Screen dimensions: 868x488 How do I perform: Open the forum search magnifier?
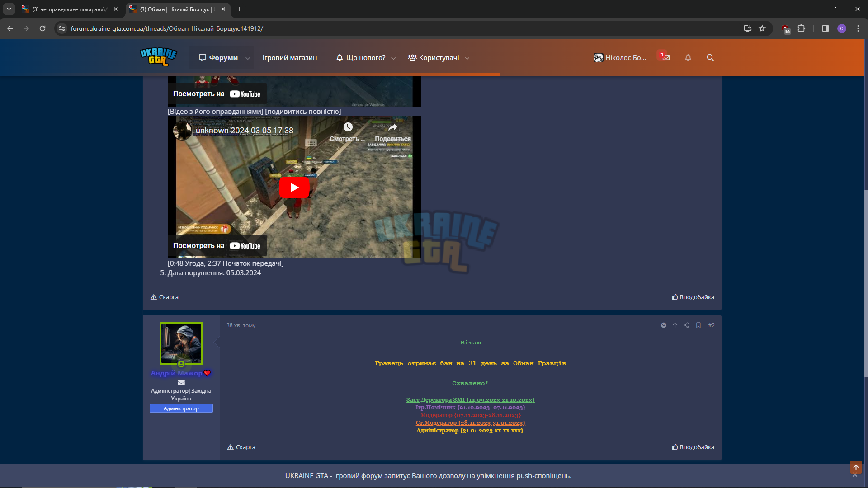click(710, 57)
